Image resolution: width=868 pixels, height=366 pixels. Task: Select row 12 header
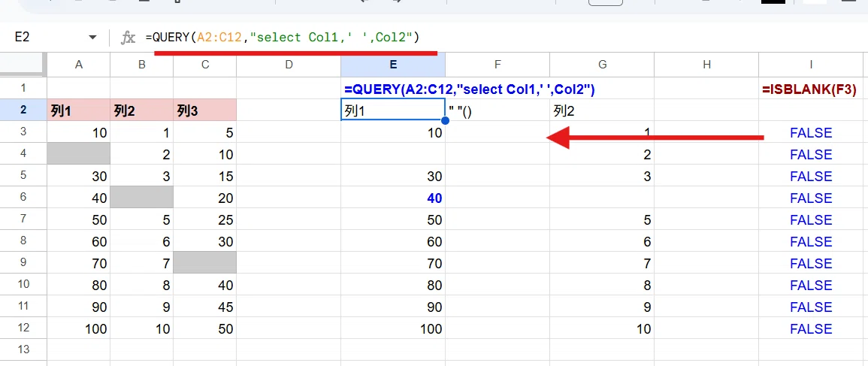pos(23,328)
